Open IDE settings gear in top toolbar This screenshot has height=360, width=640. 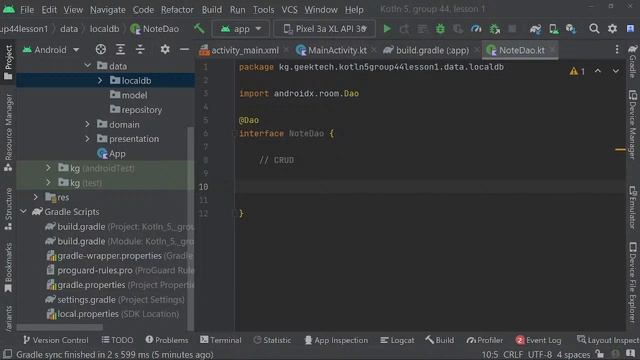tap(612, 29)
